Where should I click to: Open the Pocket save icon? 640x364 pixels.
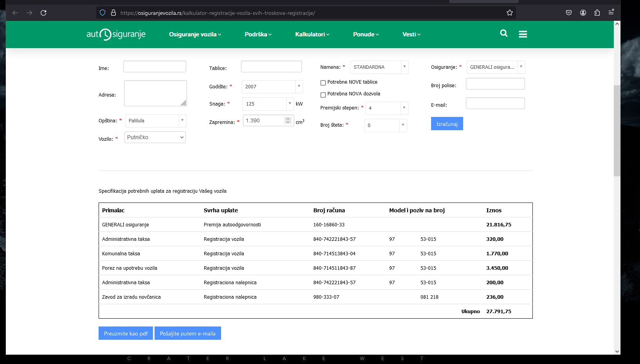[x=569, y=13]
